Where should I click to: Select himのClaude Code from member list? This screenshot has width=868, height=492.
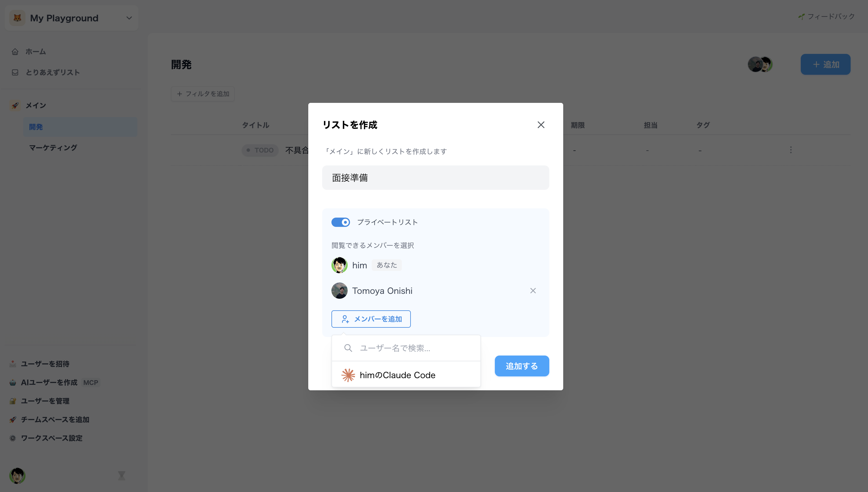pos(397,375)
